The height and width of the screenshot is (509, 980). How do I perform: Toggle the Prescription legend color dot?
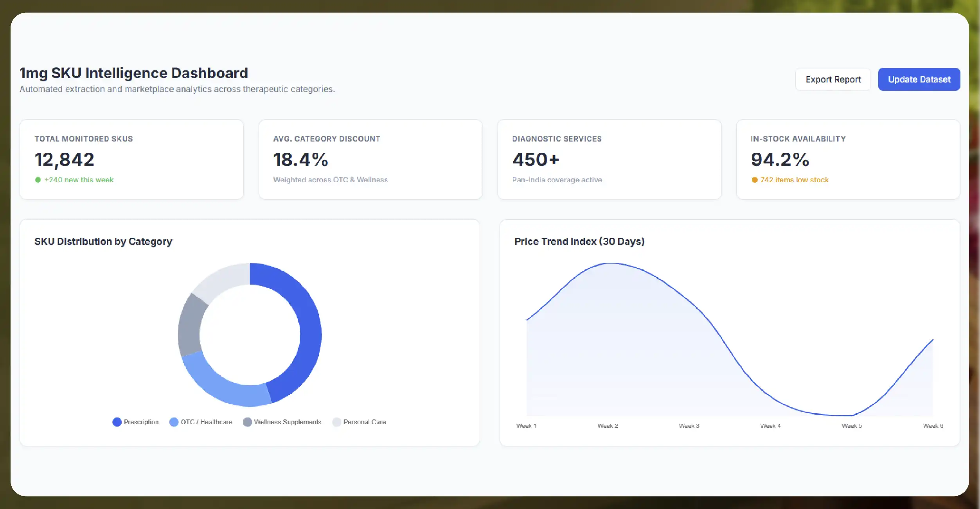click(117, 422)
